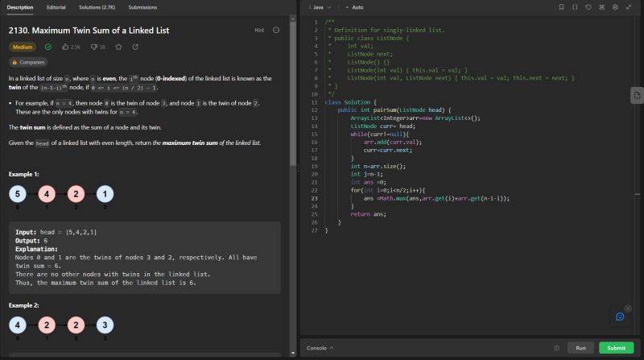Toggle fullscreen editor icon
The width and height of the screenshot is (644, 360).
[x=629, y=7]
